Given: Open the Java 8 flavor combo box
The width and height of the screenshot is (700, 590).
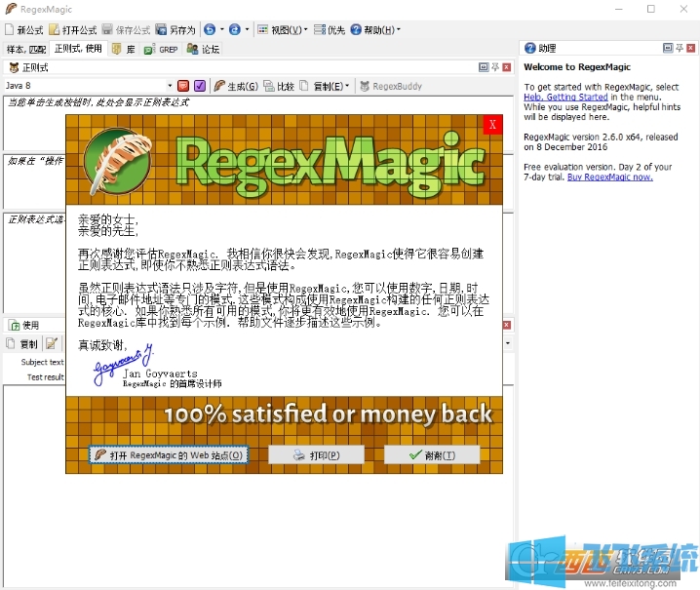Looking at the screenshot, I should (x=89, y=85).
